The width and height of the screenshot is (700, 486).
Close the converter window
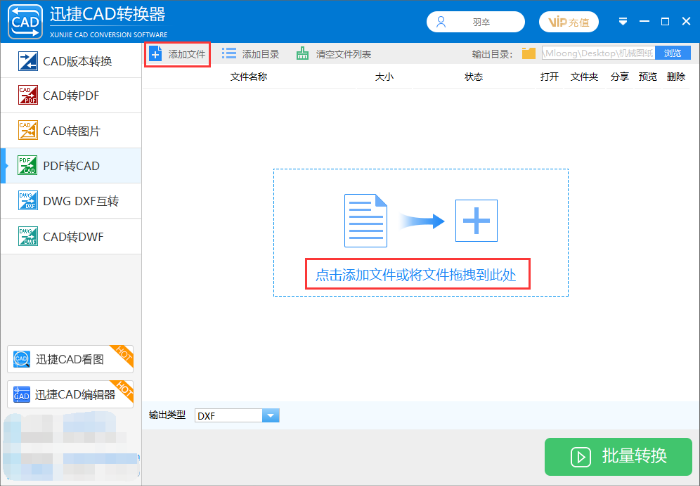686,21
